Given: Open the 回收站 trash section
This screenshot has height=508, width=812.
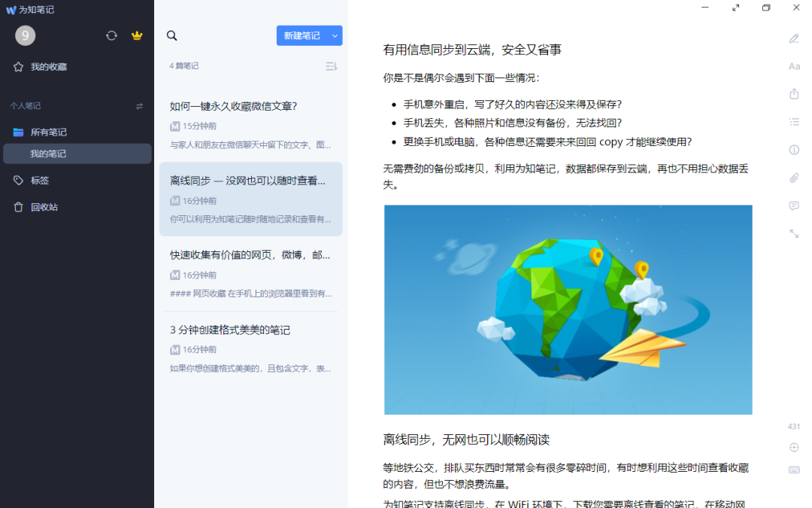Looking at the screenshot, I should click(45, 208).
